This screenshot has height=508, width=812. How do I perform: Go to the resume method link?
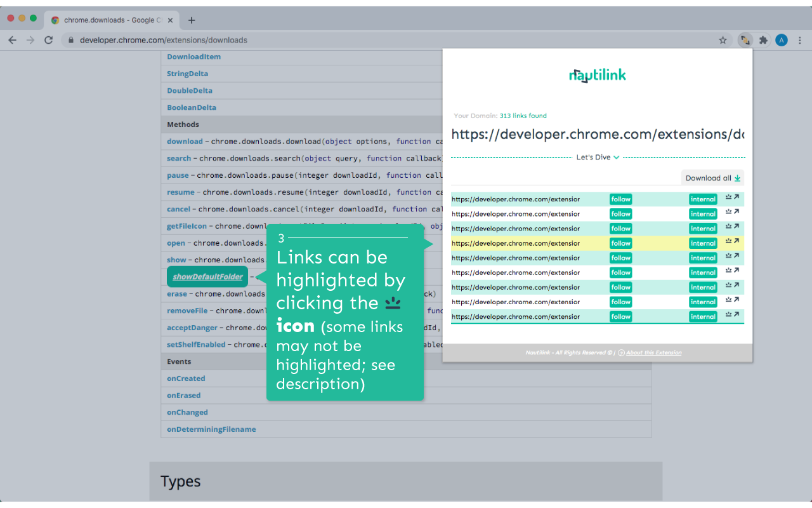click(181, 192)
